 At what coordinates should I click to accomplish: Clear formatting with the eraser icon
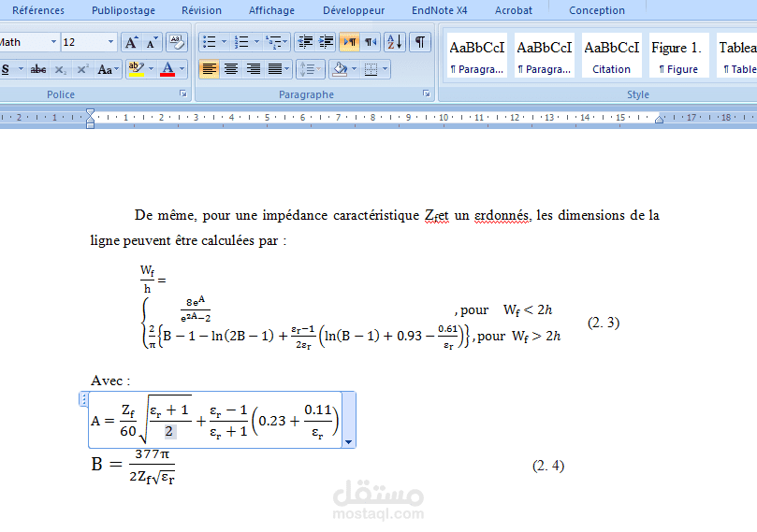tap(177, 42)
